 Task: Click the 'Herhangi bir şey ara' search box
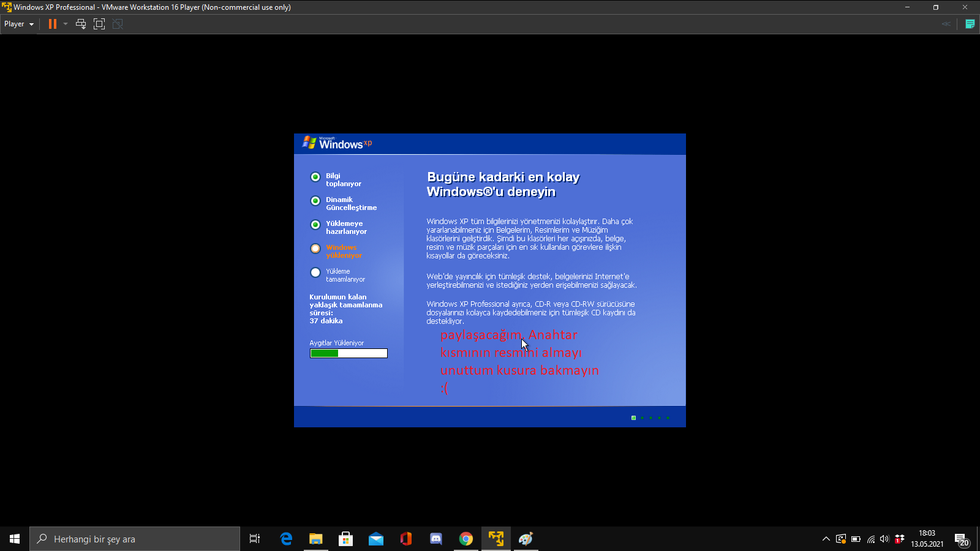(x=135, y=539)
